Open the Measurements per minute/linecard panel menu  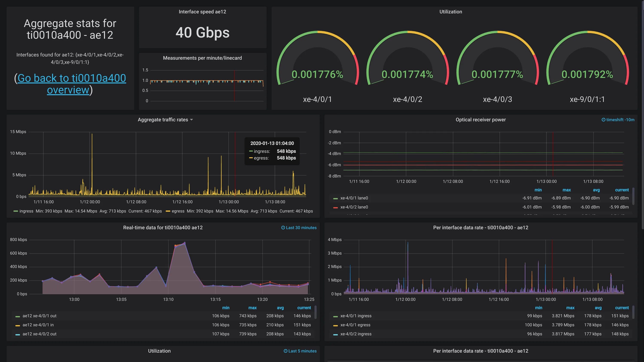tap(202, 58)
